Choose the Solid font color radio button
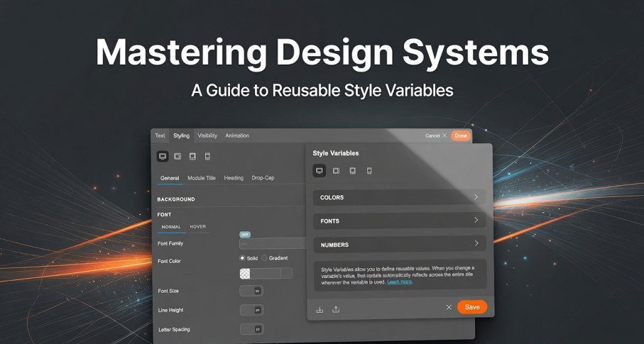 (242, 257)
